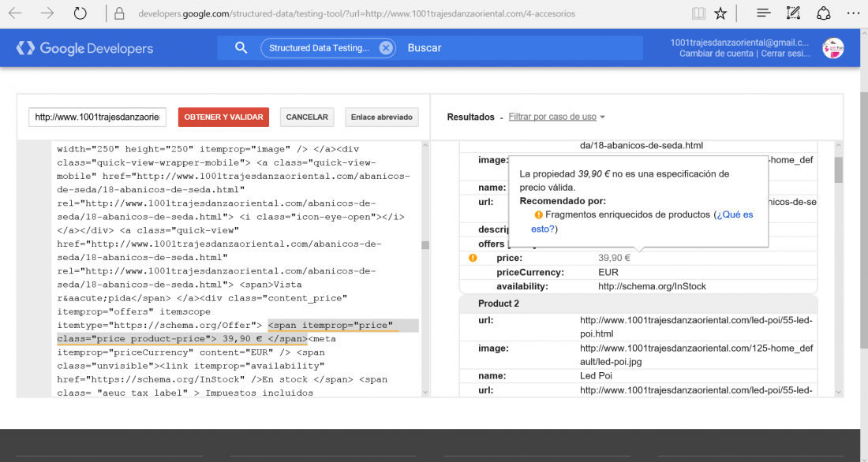Click the highlighted span itemprop="price" code
This screenshot has width=868, height=462.
(x=238, y=332)
